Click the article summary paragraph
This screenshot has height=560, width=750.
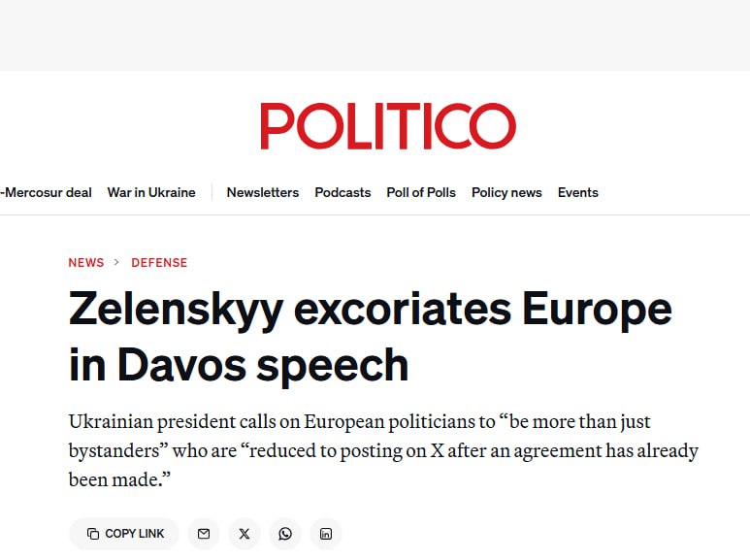383,451
